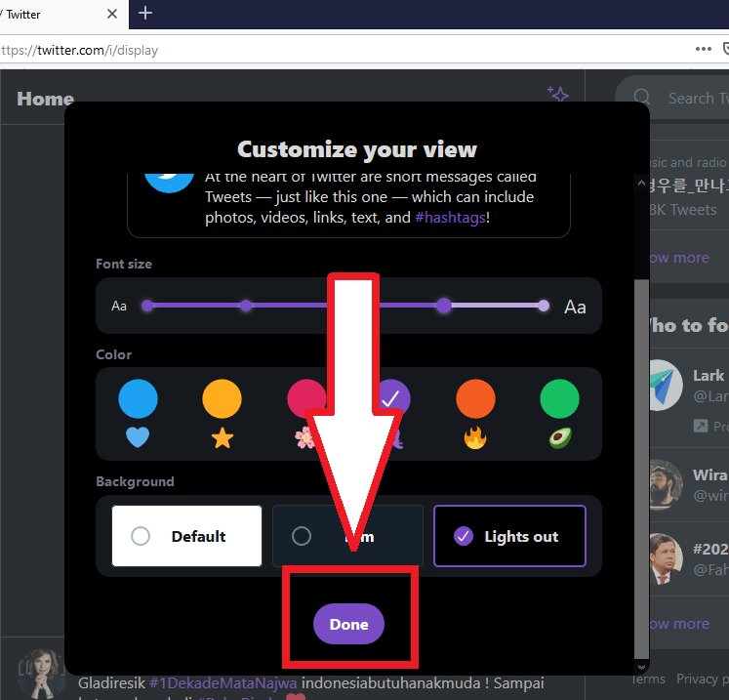Click Show more under Who to follow
This screenshot has height=700, width=729.
pos(679,623)
